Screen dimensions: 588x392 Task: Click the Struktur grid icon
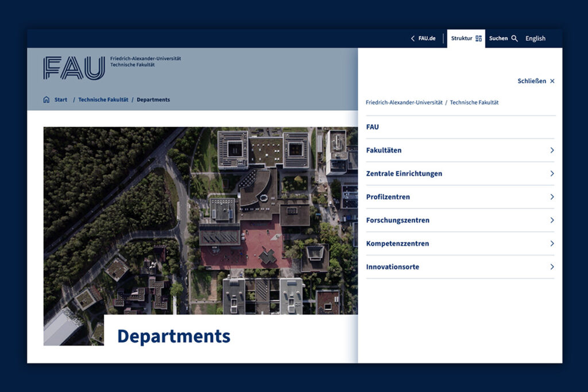tap(479, 38)
